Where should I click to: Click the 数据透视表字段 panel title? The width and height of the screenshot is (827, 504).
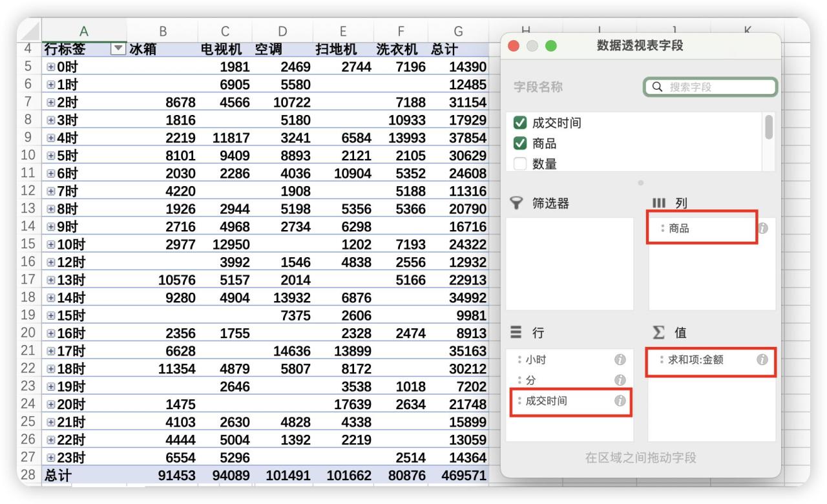640,46
